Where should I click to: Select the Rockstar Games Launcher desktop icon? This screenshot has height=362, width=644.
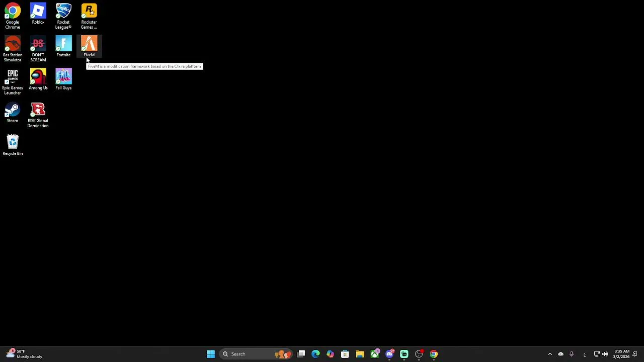click(x=89, y=16)
